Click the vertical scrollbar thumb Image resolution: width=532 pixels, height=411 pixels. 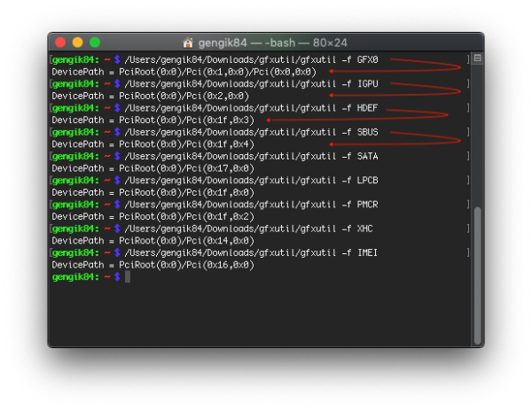(x=478, y=275)
